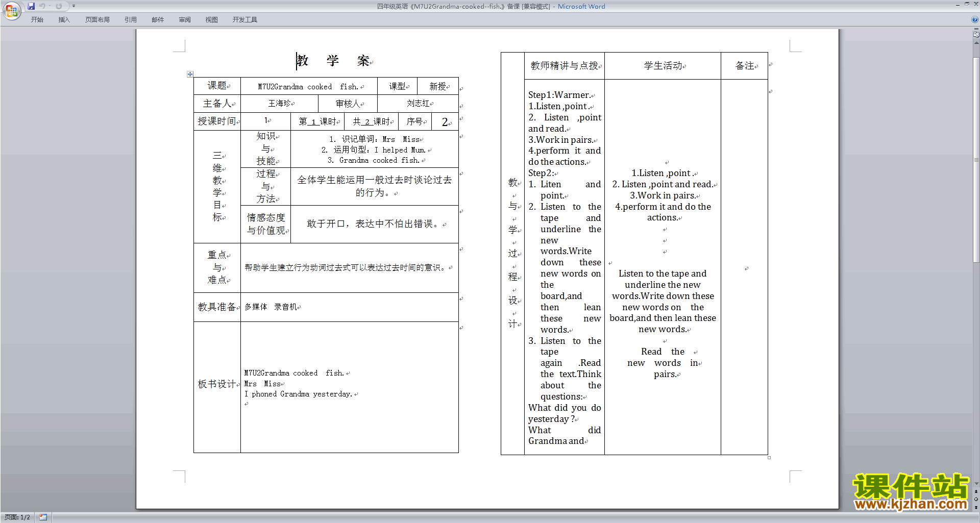This screenshot has width=980, height=523.
Task: Click '3.Work in pairs.' in the 学生活动 column
Action: [663, 195]
